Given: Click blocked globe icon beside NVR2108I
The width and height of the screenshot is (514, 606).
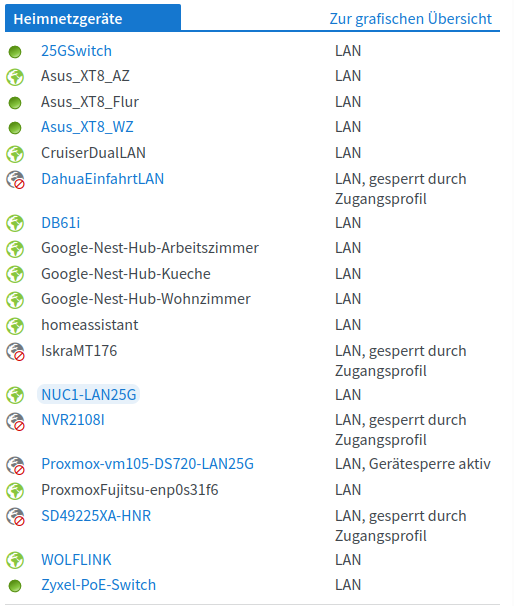Looking at the screenshot, I should (15, 421).
